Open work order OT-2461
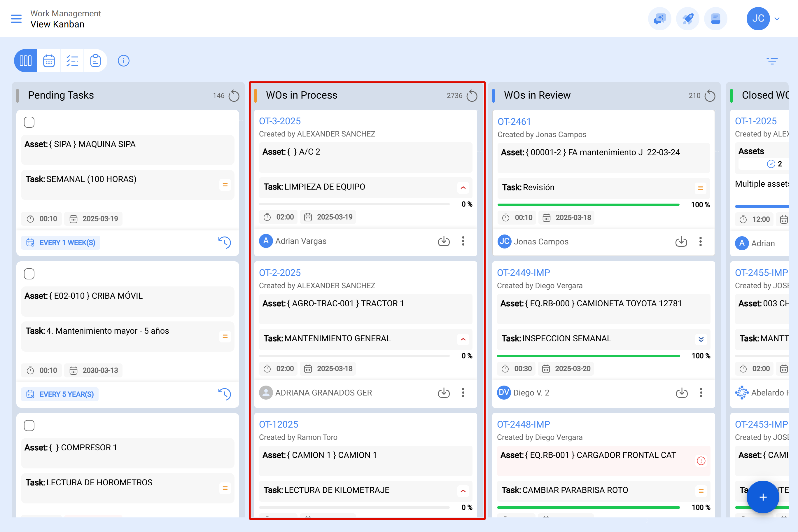 (x=514, y=121)
